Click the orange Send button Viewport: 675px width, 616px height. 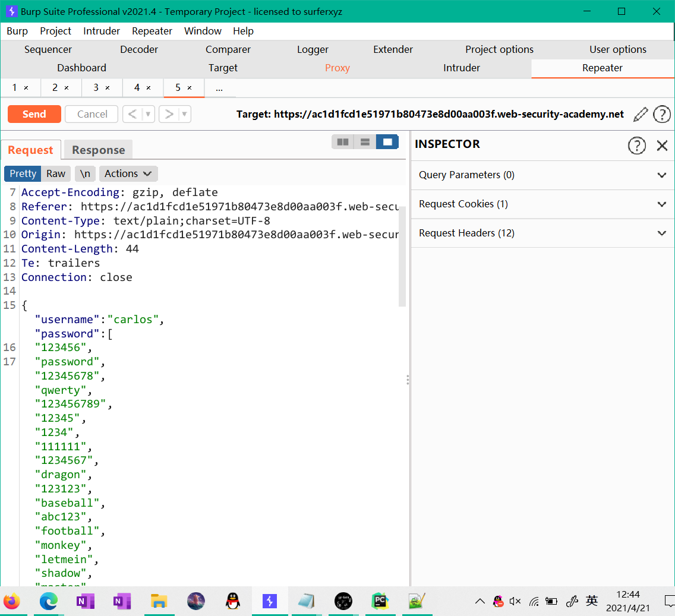(34, 114)
